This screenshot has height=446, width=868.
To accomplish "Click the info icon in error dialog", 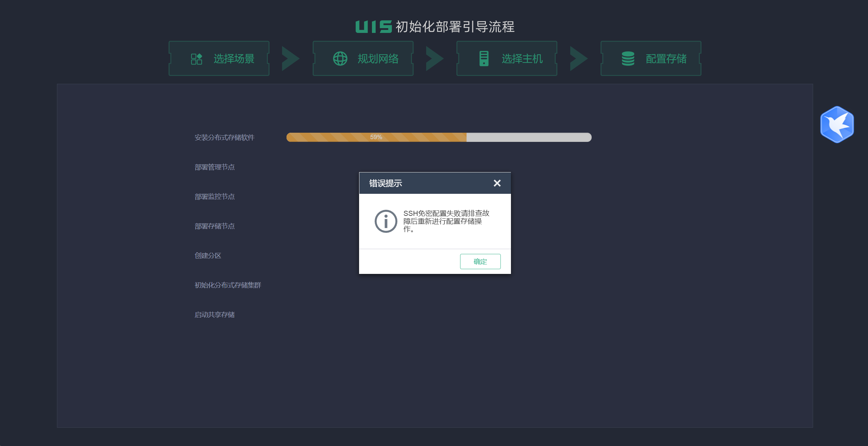I will pyautogui.click(x=386, y=221).
